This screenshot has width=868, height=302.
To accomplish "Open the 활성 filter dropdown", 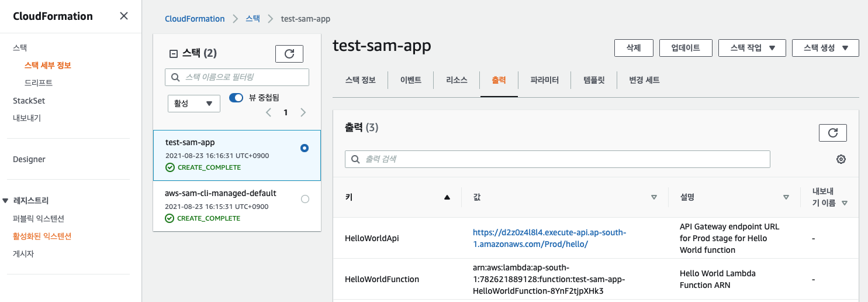I will pyautogui.click(x=194, y=104).
